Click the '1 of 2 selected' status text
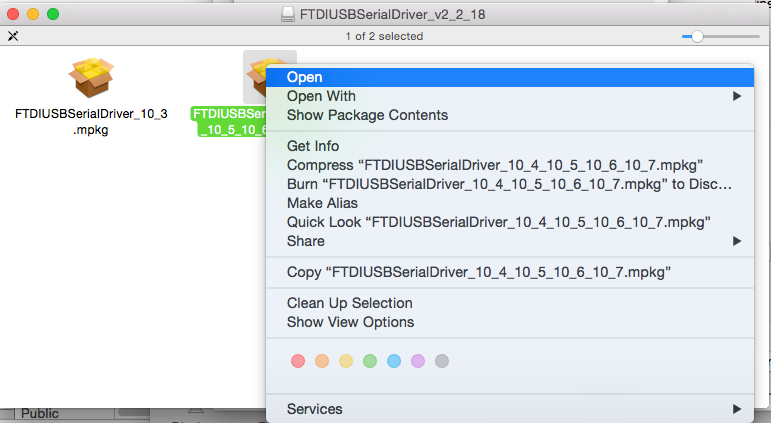Viewport: 771px width, 423px height. [384, 36]
